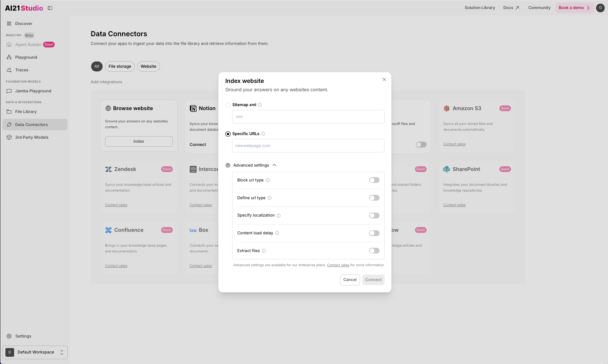Click the newwebpage.com URL input field
Viewport: 608px width, 364px height.
tap(308, 146)
